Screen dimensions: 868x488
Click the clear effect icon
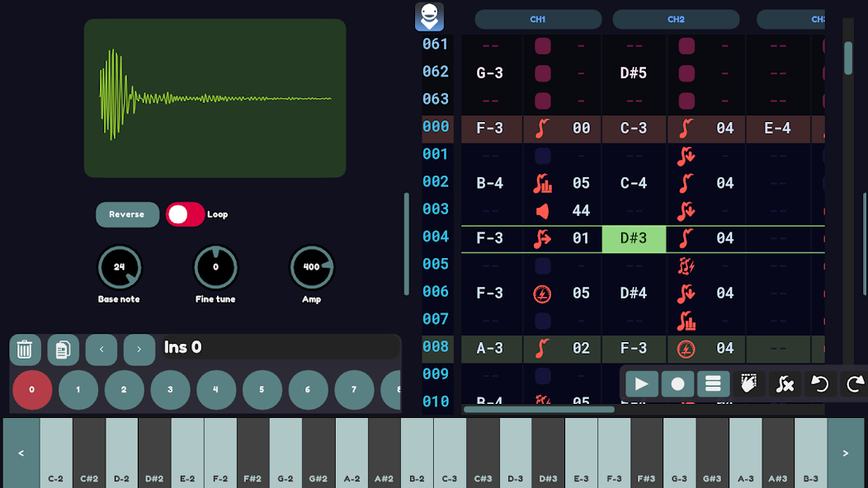tap(785, 384)
